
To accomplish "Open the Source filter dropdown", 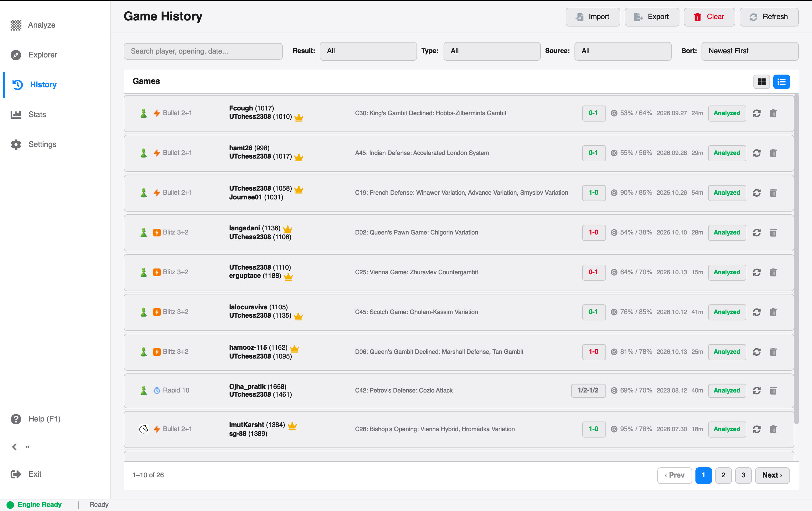I will coord(623,51).
